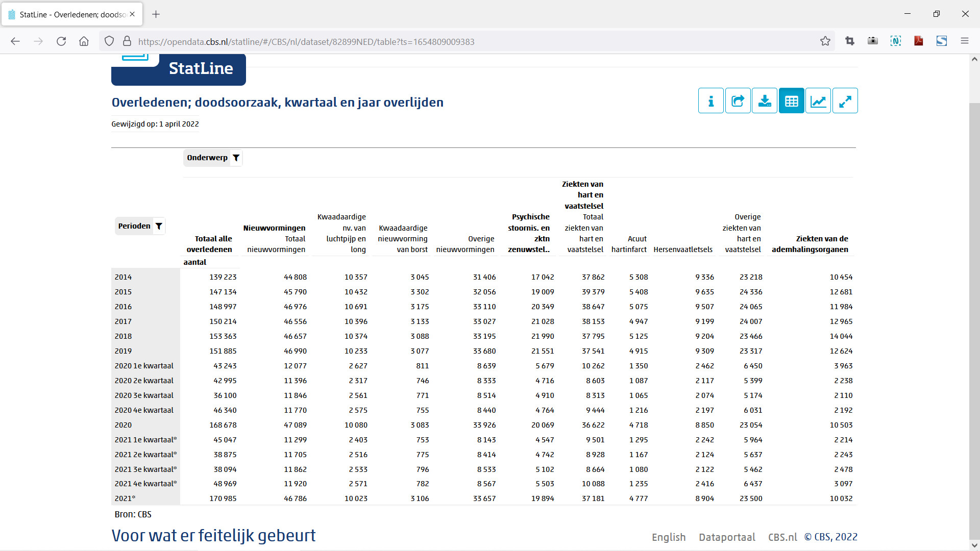Click the browser home icon
This screenshot has height=551, width=980.
click(x=84, y=41)
